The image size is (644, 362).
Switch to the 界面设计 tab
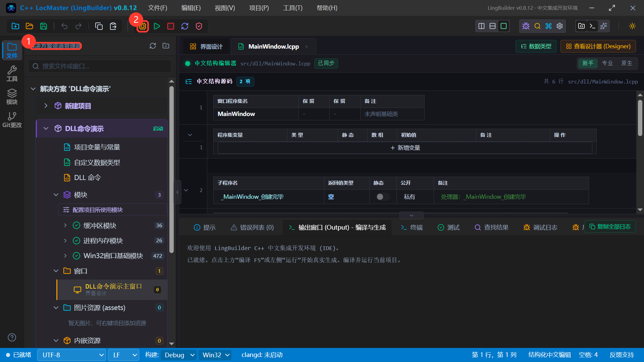point(206,47)
